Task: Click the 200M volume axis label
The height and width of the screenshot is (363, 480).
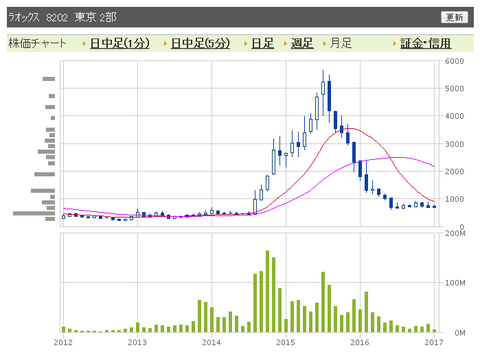Action: [455, 233]
